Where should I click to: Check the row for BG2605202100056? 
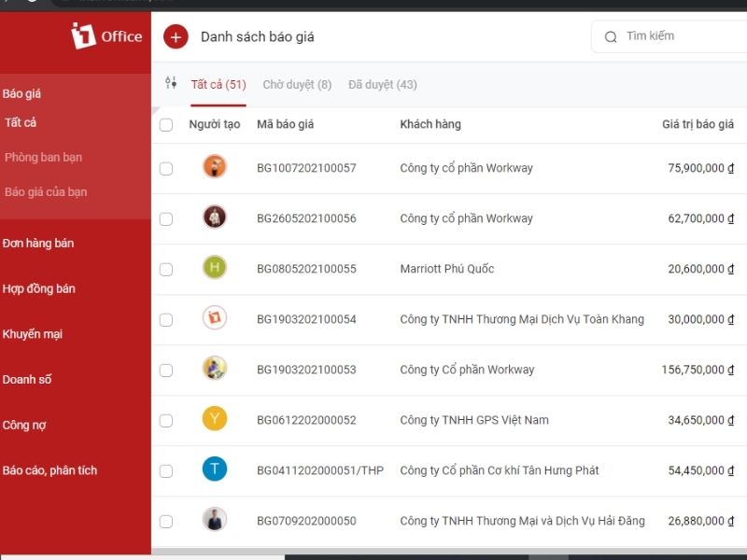(x=166, y=219)
